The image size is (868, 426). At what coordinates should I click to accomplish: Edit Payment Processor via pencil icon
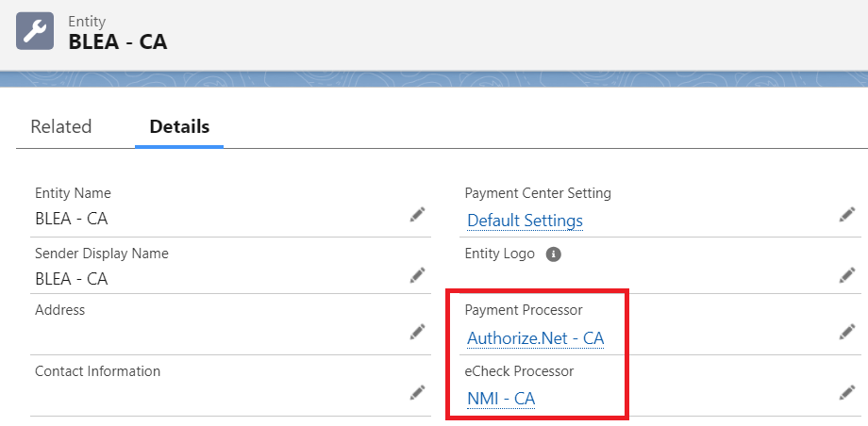coord(846,332)
